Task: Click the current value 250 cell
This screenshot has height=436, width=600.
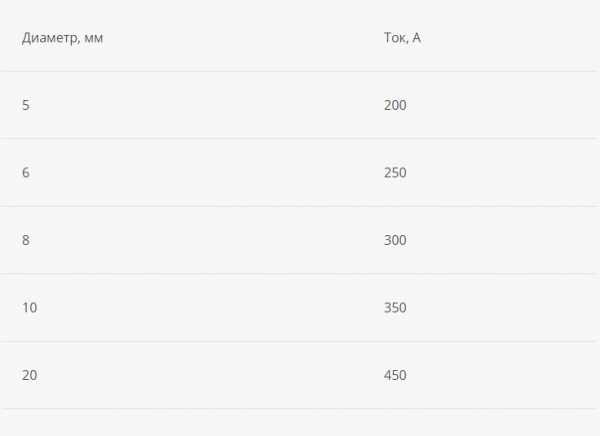Action: pyautogui.click(x=395, y=173)
